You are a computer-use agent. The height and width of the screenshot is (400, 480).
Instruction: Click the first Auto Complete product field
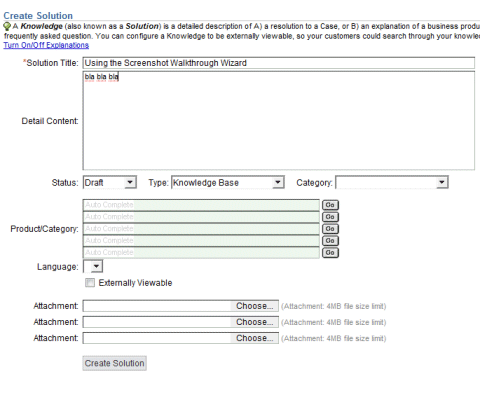click(x=201, y=205)
